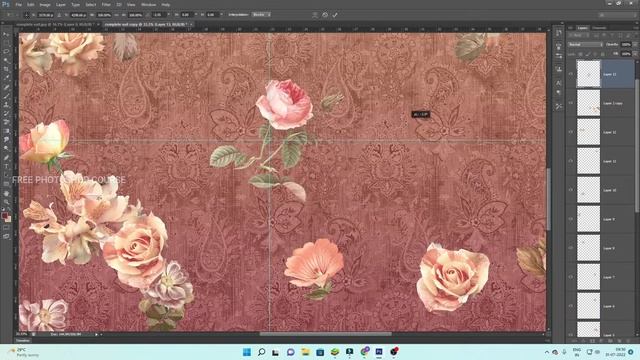
Task: Select the Hand tool
Action: [6, 193]
